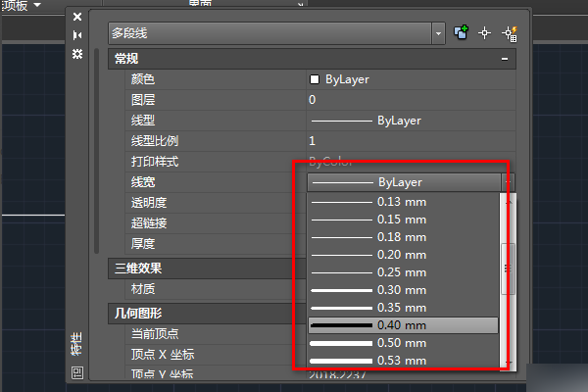Screen dimensions: 588x392
Task: Choose 0.25 mm lineweight
Action: click(403, 272)
